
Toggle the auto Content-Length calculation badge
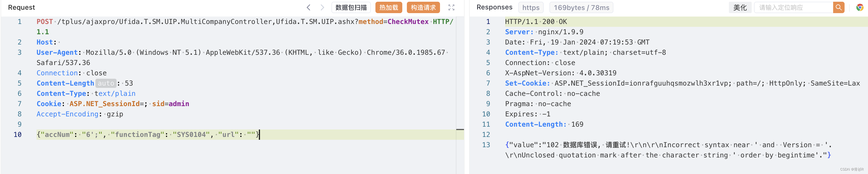[x=106, y=83]
